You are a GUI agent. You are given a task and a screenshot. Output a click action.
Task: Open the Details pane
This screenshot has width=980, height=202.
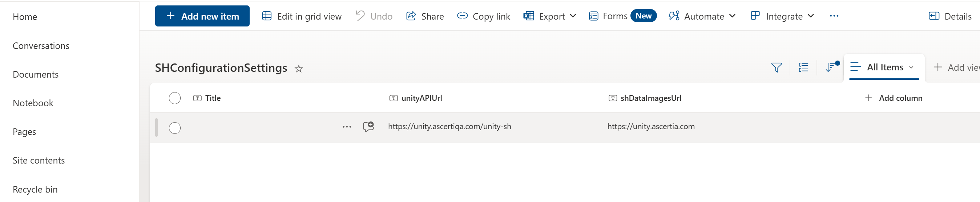pos(950,16)
